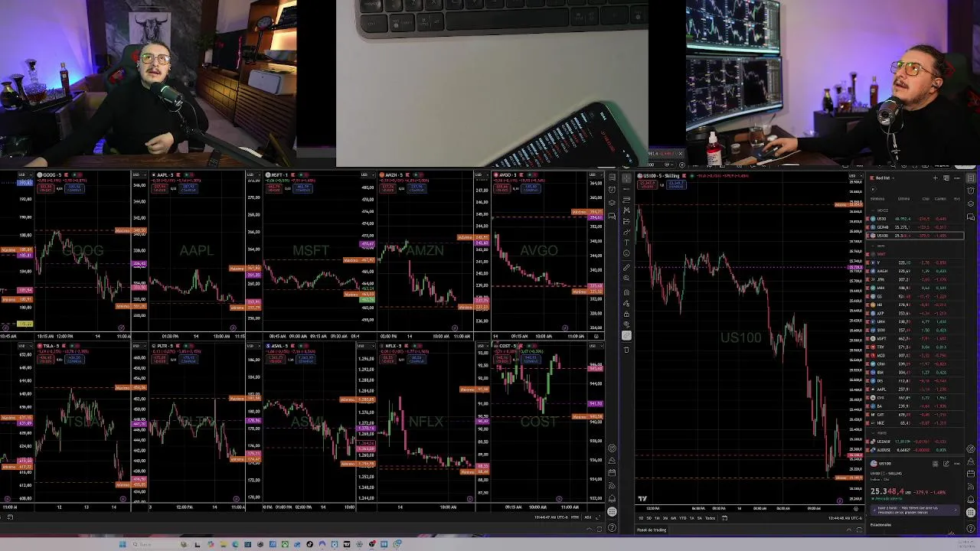The image size is (980, 551).
Task: Click the blue buy button on US100 chart
Action: pyautogui.click(x=677, y=184)
